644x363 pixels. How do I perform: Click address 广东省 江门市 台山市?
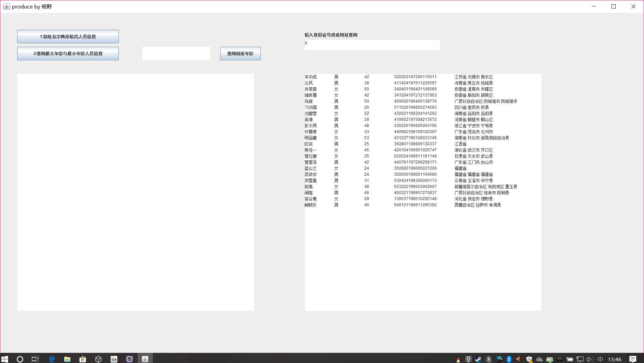tap(474, 162)
